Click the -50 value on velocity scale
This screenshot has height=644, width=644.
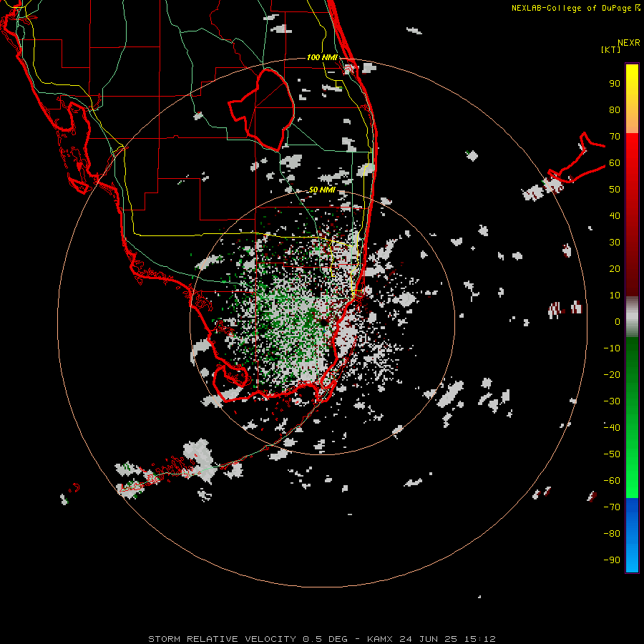click(612, 454)
